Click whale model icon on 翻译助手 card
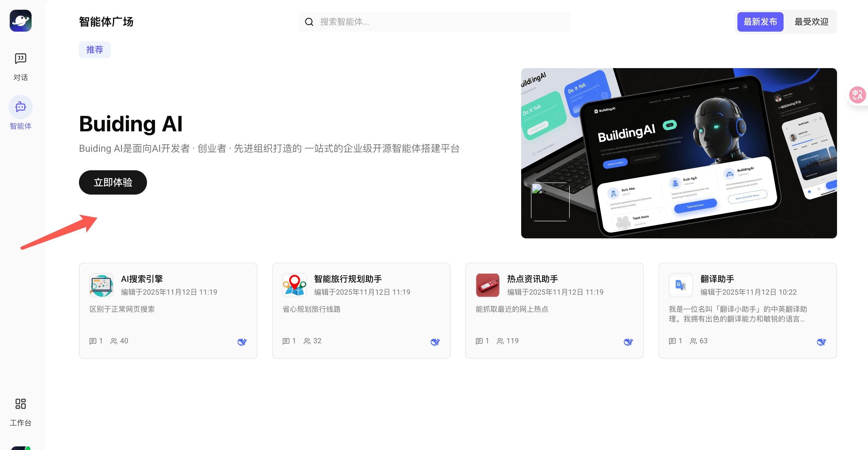868x450 pixels. point(821,342)
